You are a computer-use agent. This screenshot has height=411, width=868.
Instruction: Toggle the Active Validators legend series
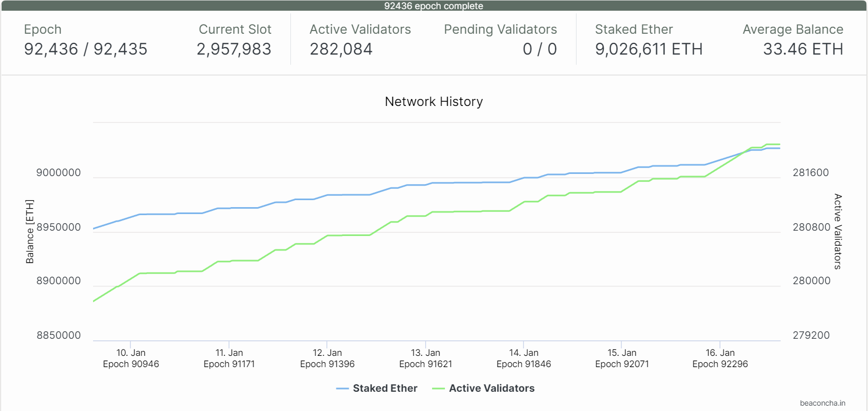click(491, 389)
